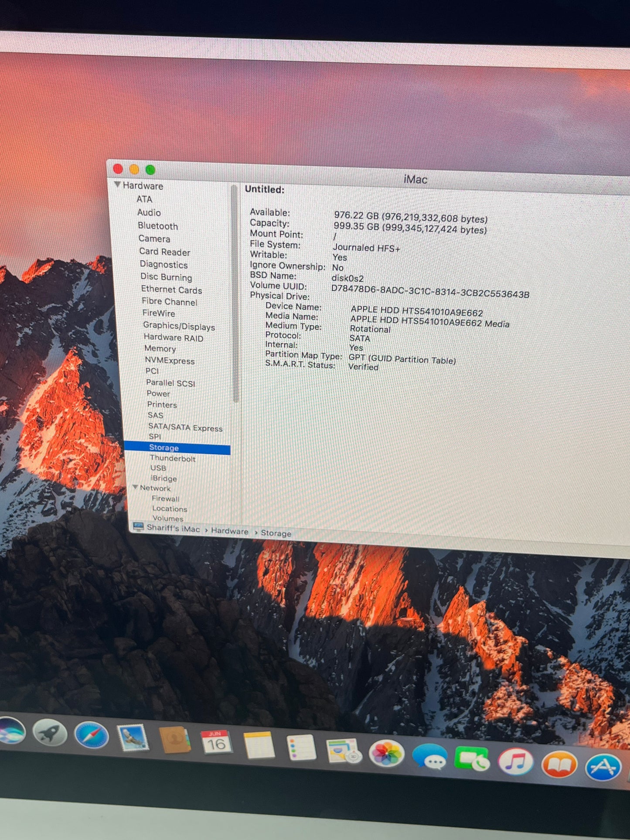Collapse the Network section triangle
The image size is (630, 840).
(x=135, y=487)
